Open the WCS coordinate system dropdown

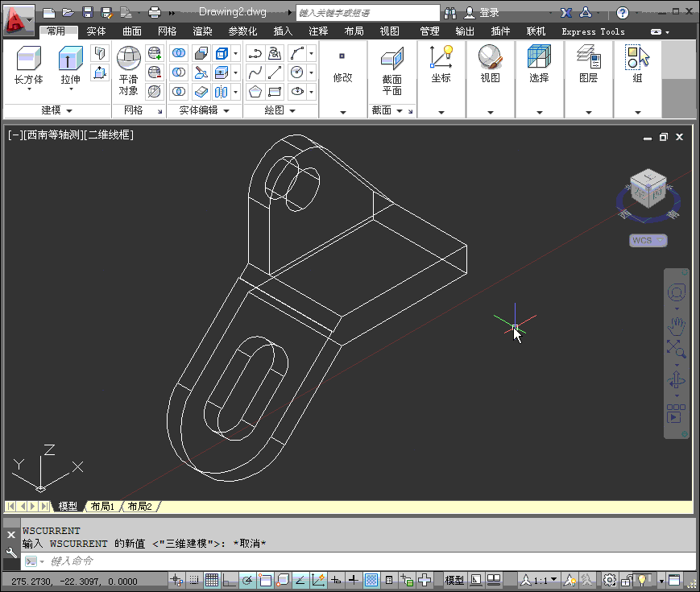(648, 240)
